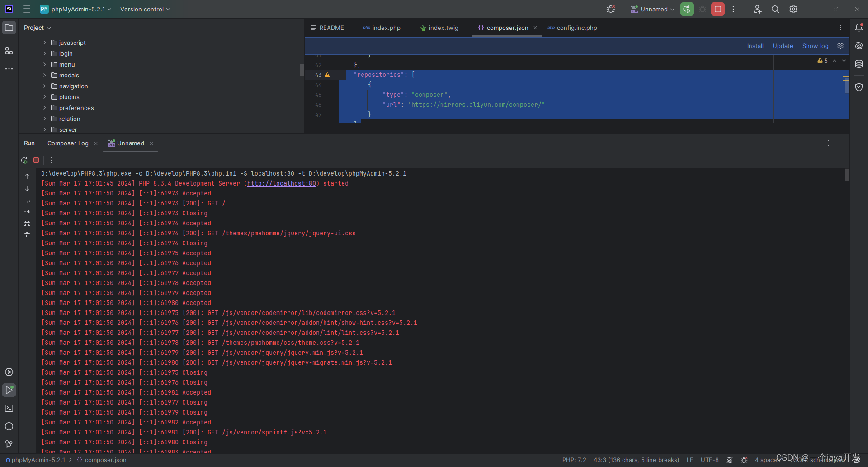Image resolution: width=868 pixels, height=467 pixels.
Task: Open the Database tool window
Action: pos(859,64)
